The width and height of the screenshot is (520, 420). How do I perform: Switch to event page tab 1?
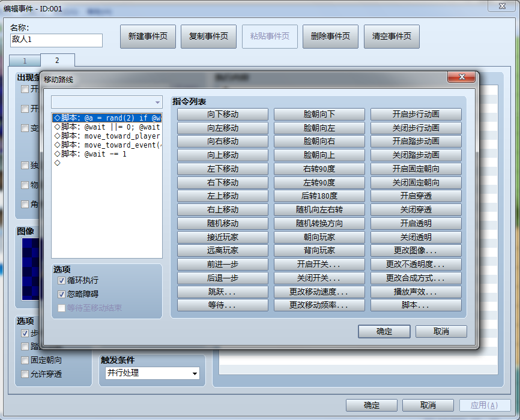click(x=25, y=61)
